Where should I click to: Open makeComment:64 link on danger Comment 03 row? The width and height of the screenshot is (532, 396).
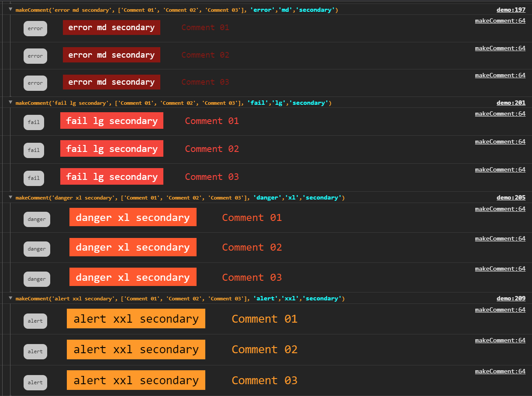(500, 269)
